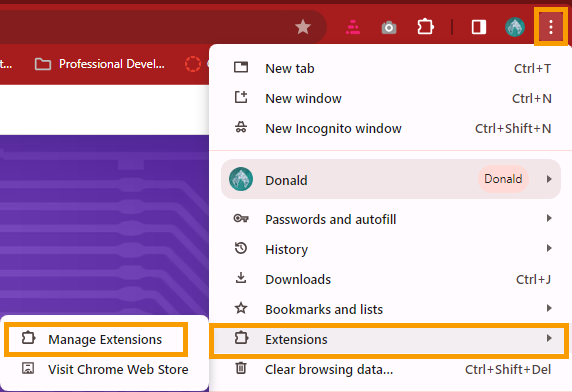Open Bookmarks and lists
This screenshot has width=572, height=392.
(x=392, y=309)
